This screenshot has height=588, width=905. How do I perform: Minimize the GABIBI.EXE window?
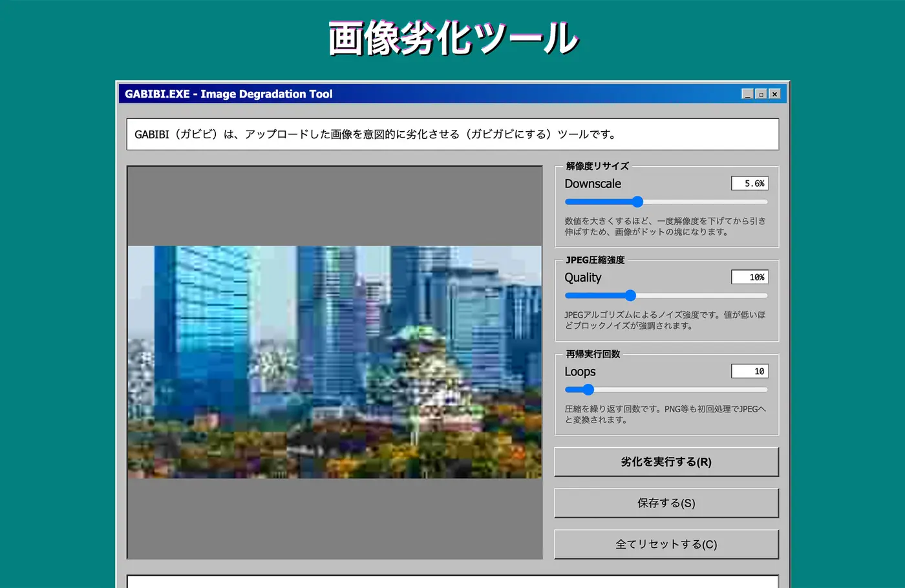tap(749, 94)
